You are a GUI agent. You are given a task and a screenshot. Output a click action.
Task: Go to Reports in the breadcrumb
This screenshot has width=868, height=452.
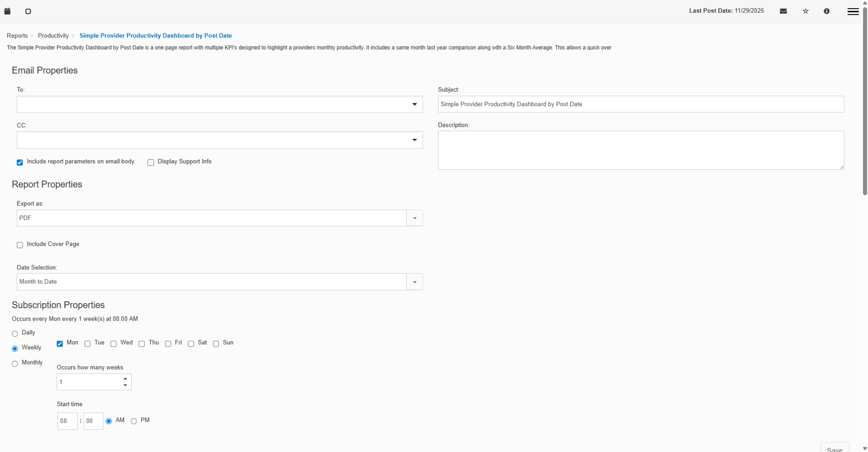pos(17,36)
